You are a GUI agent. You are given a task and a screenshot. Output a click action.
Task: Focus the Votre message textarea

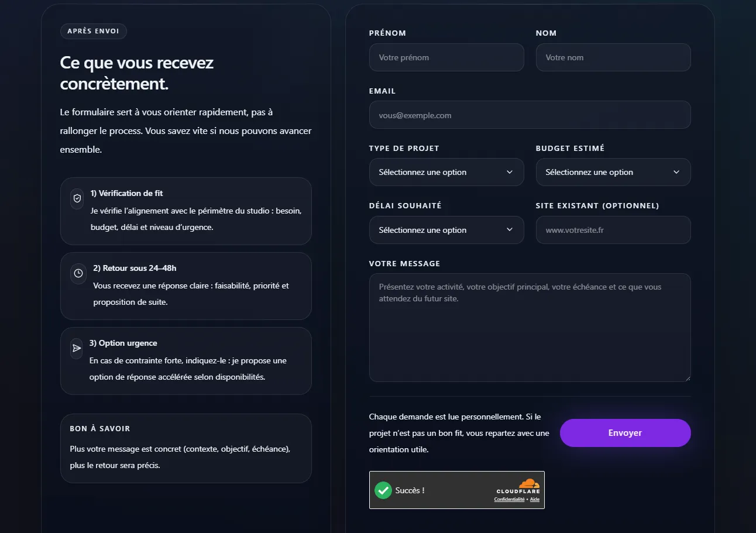pos(530,333)
